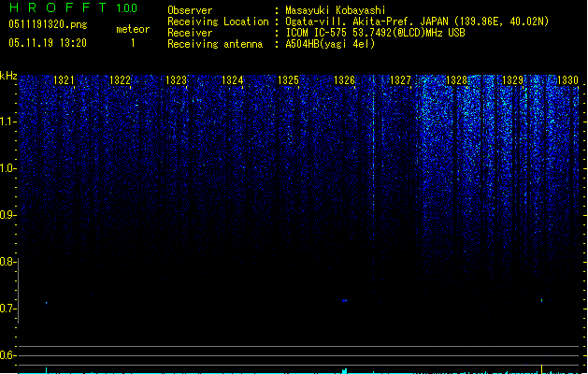Viewport: 588px width, 374px height.
Task: Click the 'meteor' count label
Action: [133, 29]
